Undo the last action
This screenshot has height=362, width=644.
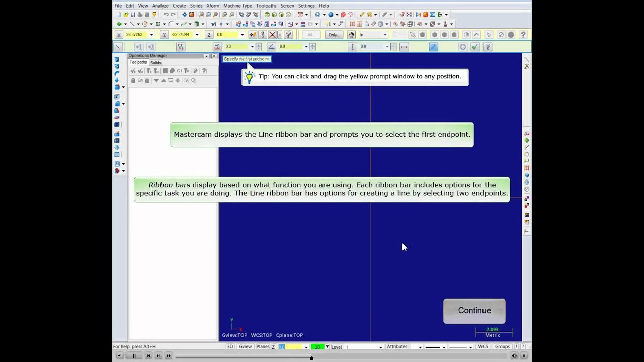(166, 15)
